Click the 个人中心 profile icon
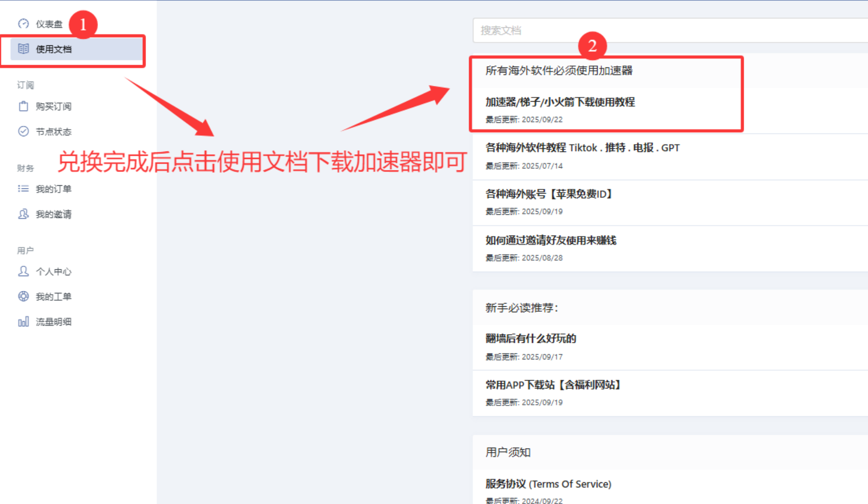Viewport: 868px width, 504px height. (x=23, y=271)
